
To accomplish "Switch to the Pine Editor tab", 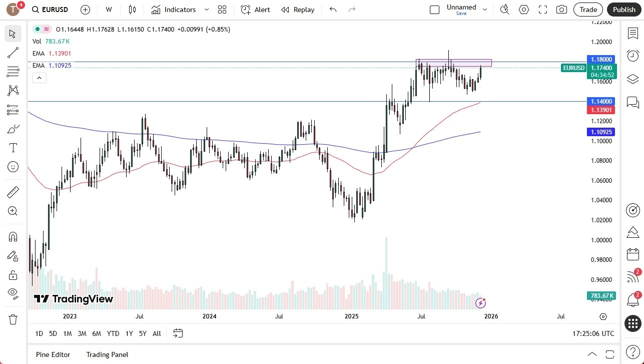I will coord(53,354).
